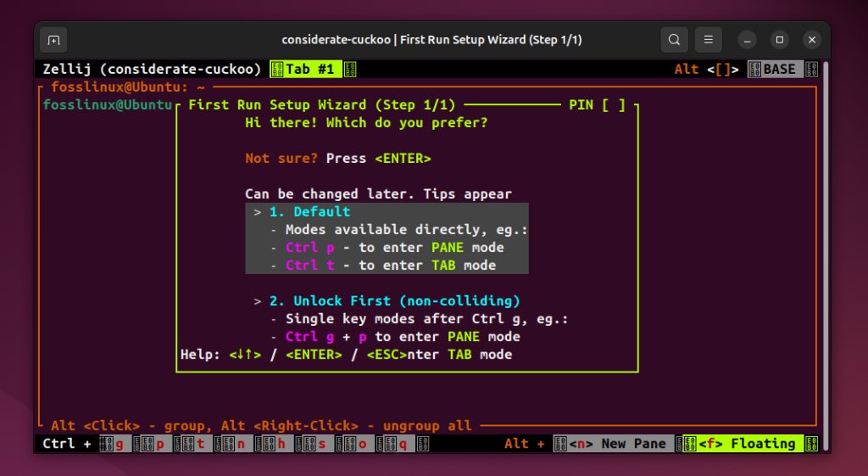Click the window title 'considerate-cuckoo | First Run Setup Wizard'

point(431,40)
